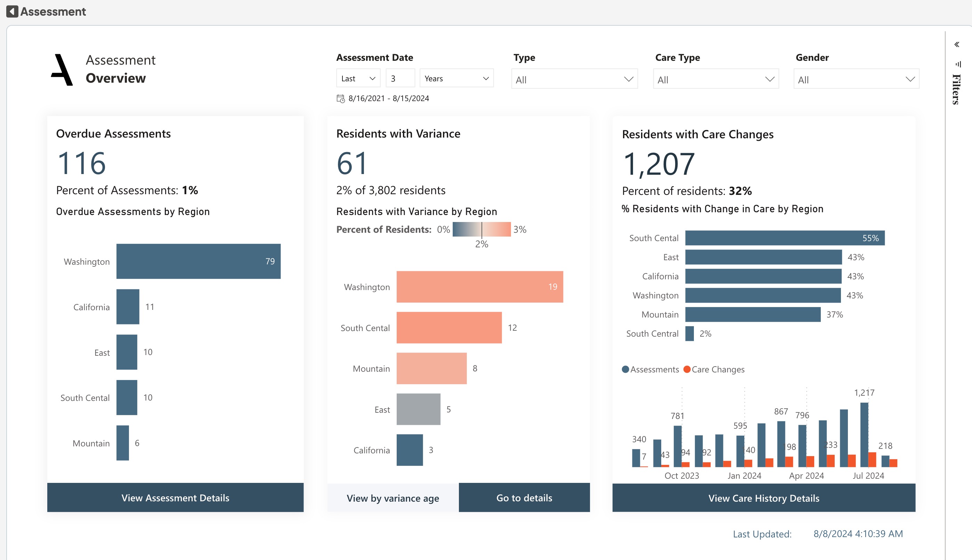972x560 pixels.
Task: Click the number of years input field
Action: click(400, 79)
